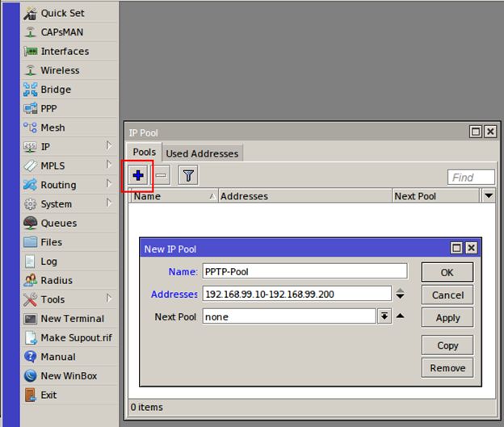Open the Next Pool dropdown
This screenshot has height=427, width=504.
384,316
